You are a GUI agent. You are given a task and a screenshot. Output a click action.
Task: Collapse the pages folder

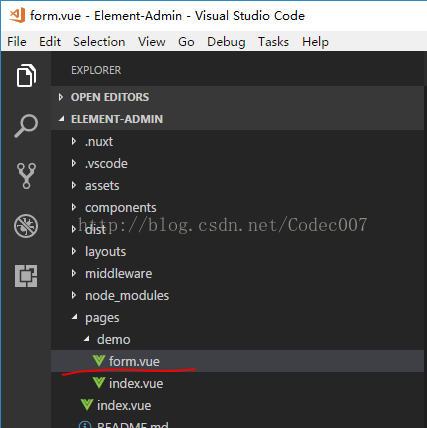(74, 317)
